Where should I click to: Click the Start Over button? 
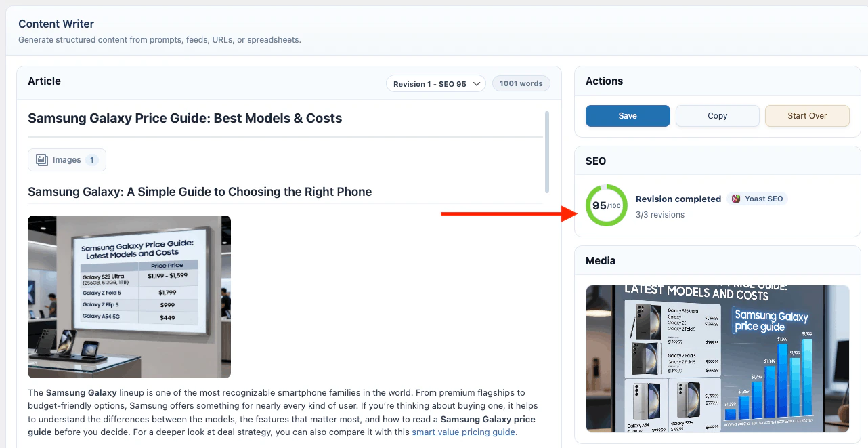pyautogui.click(x=807, y=116)
